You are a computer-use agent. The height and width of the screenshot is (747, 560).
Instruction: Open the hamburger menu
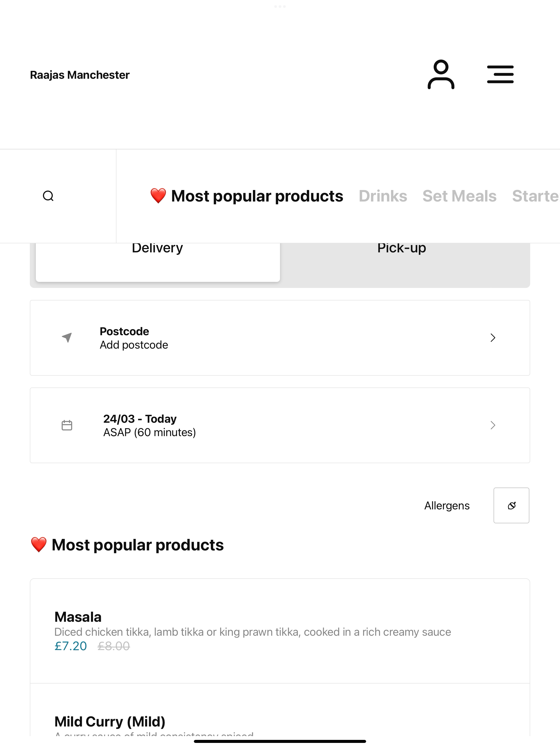(500, 74)
